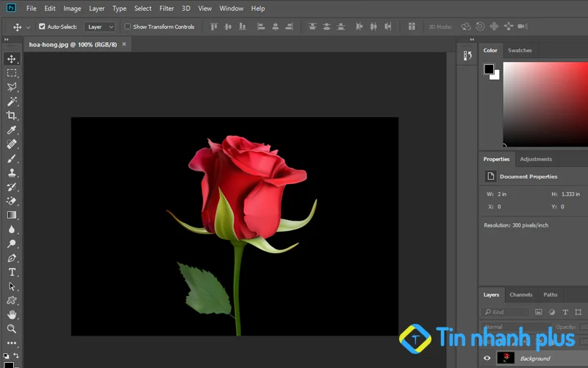Open the Window menu
Viewport: 588px width, 368px height.
[x=232, y=8]
